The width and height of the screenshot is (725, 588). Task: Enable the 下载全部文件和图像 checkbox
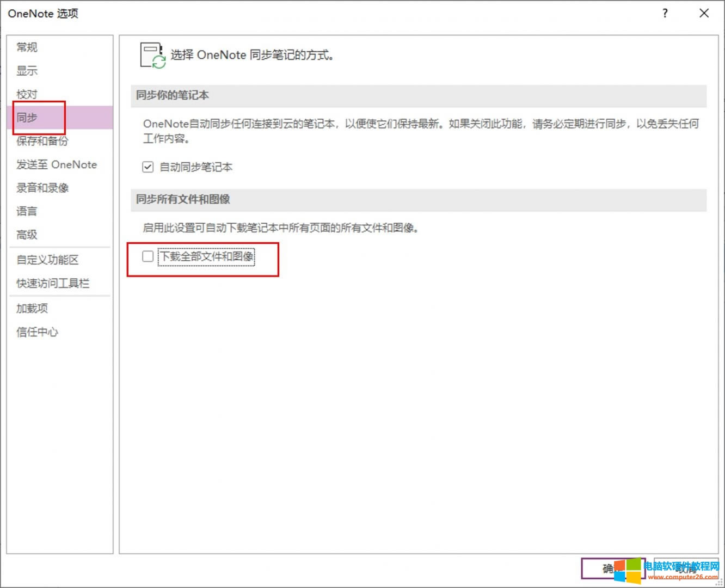(148, 256)
